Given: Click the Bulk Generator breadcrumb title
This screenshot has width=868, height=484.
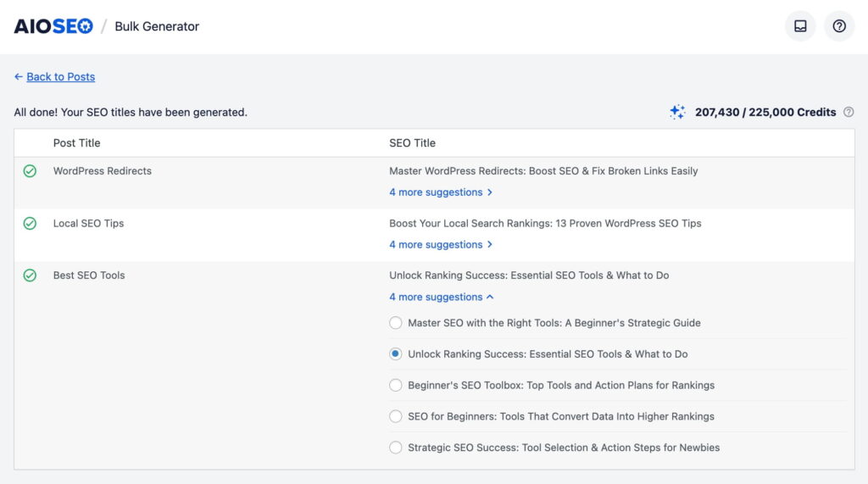Looking at the screenshot, I should pos(157,26).
